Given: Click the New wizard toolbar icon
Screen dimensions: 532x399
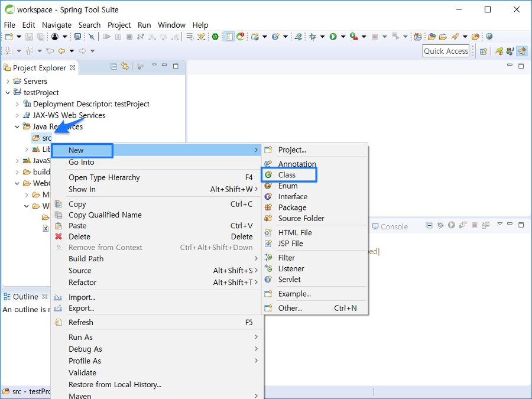Looking at the screenshot, I should pyautogui.click(x=9, y=37).
